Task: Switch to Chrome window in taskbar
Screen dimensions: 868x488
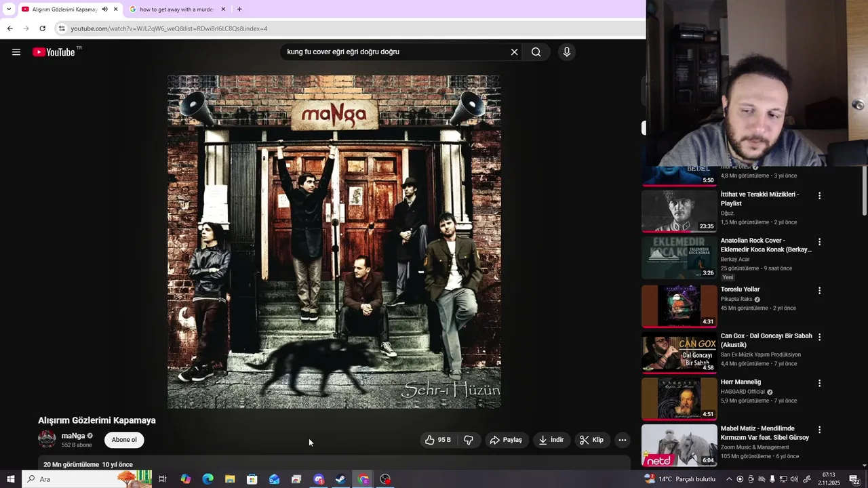Action: point(363,479)
